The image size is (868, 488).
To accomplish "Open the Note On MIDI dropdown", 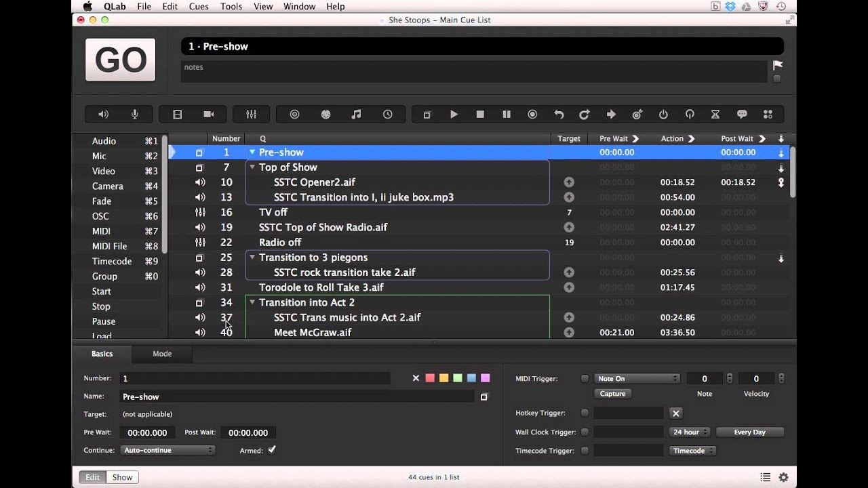I will coord(637,379).
